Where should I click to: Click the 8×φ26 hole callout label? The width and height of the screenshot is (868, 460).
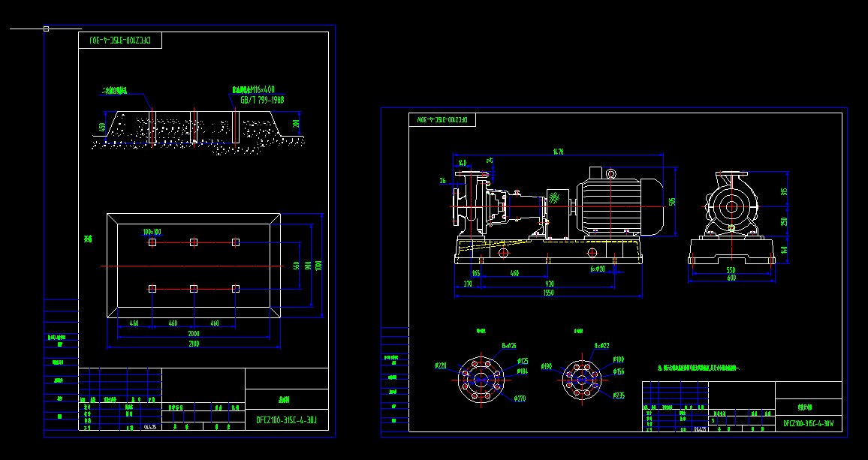tap(508, 344)
